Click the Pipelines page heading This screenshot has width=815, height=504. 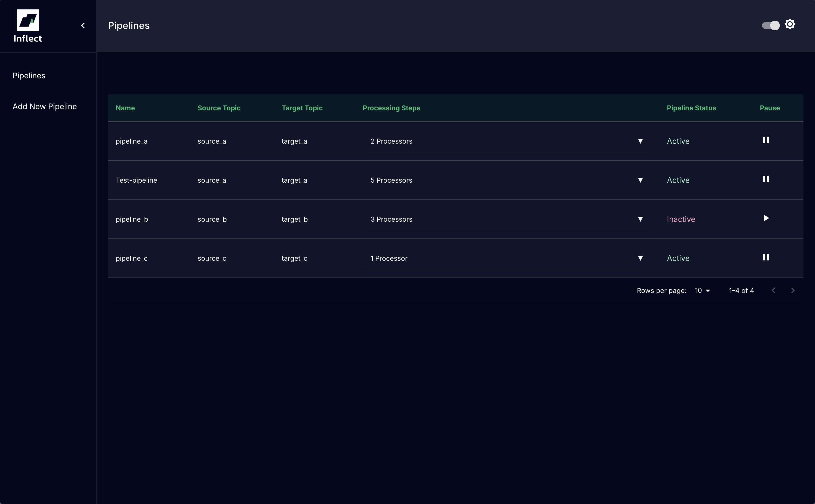pos(129,26)
